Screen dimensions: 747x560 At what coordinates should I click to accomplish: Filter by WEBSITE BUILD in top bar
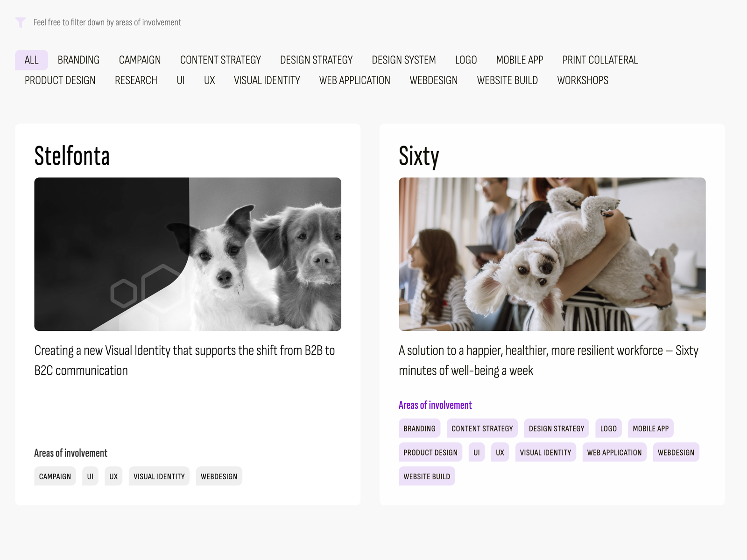coord(507,80)
